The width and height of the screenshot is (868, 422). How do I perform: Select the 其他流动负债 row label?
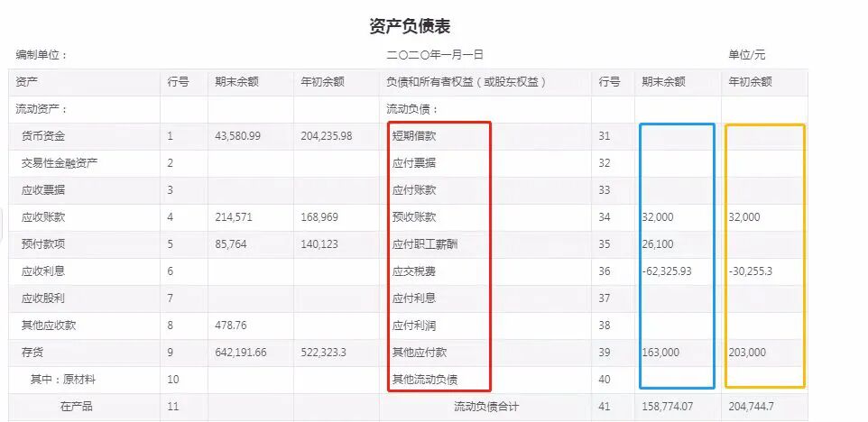(425, 380)
